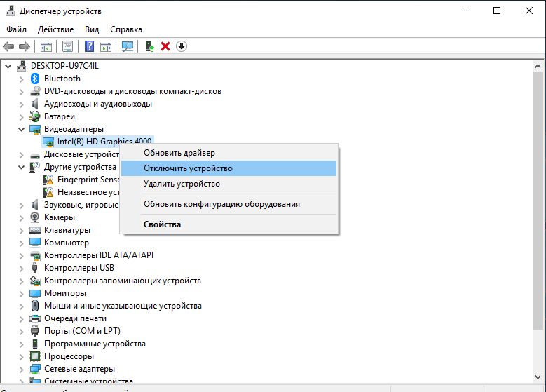Click the blue Help question mark icon

coord(90,46)
